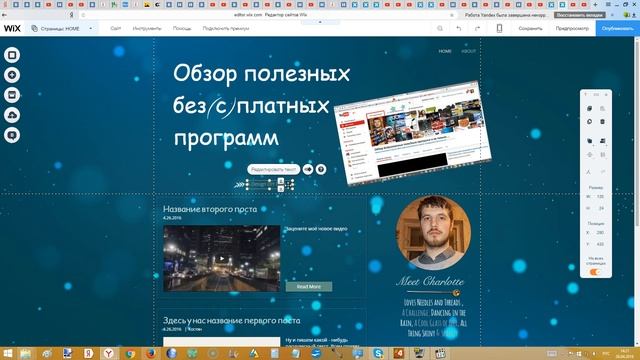
Task: Toggle the 'show on all pages' switch
Action: pos(596,272)
